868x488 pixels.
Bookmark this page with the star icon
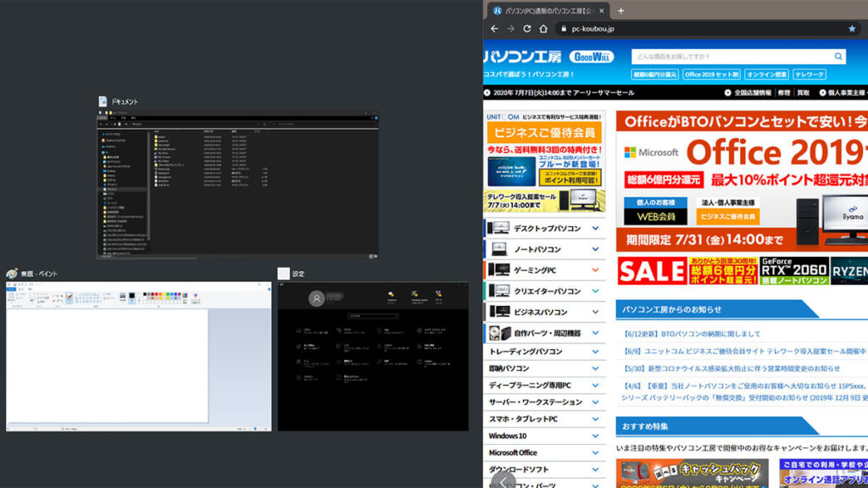(x=852, y=29)
